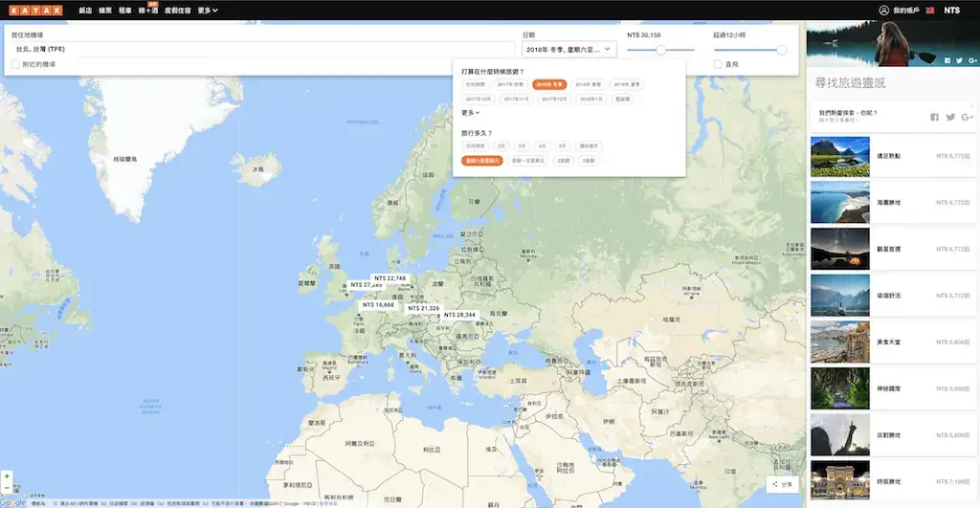The image size is (980, 508).
Task: Click the 我的帳戶 text link
Action: pyautogui.click(x=906, y=11)
